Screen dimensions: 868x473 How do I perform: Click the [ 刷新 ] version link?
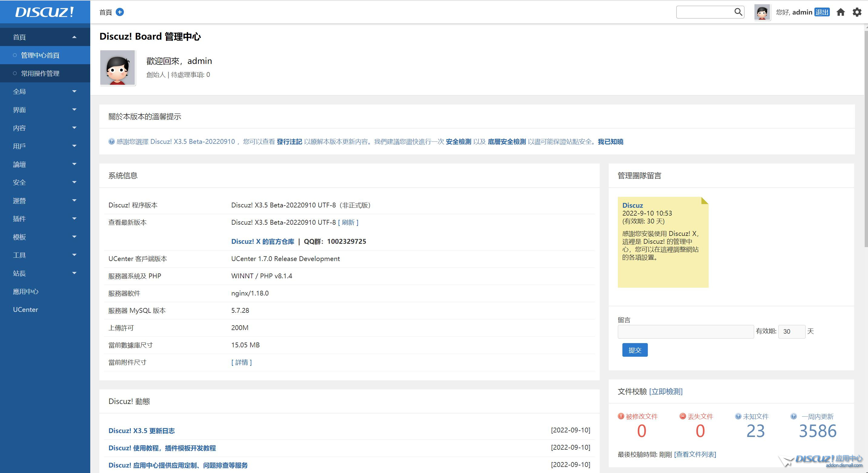pos(348,222)
